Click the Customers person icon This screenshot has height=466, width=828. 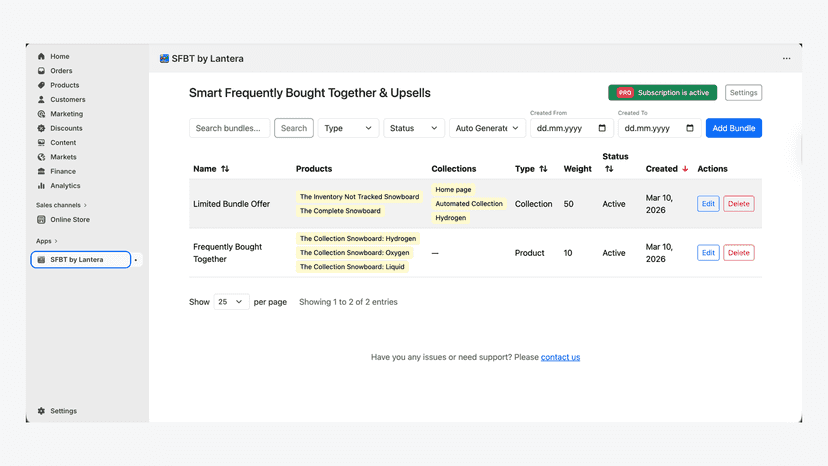[x=41, y=99]
